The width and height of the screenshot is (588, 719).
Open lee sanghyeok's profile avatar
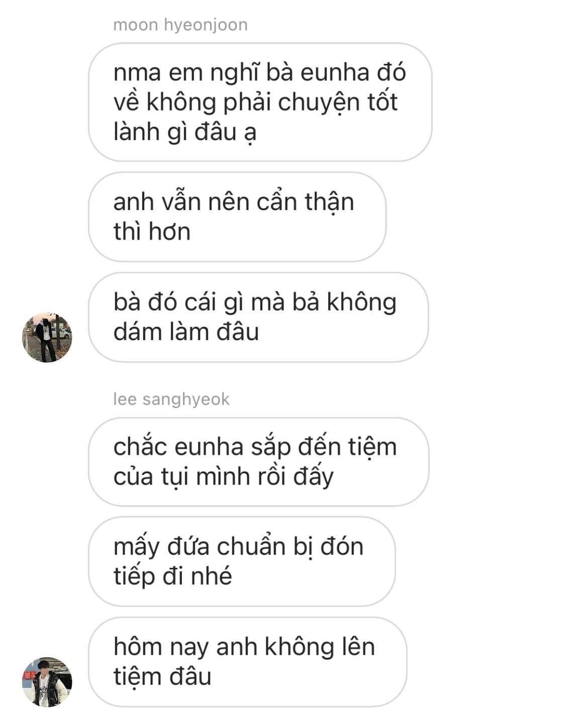pyautogui.click(x=47, y=682)
